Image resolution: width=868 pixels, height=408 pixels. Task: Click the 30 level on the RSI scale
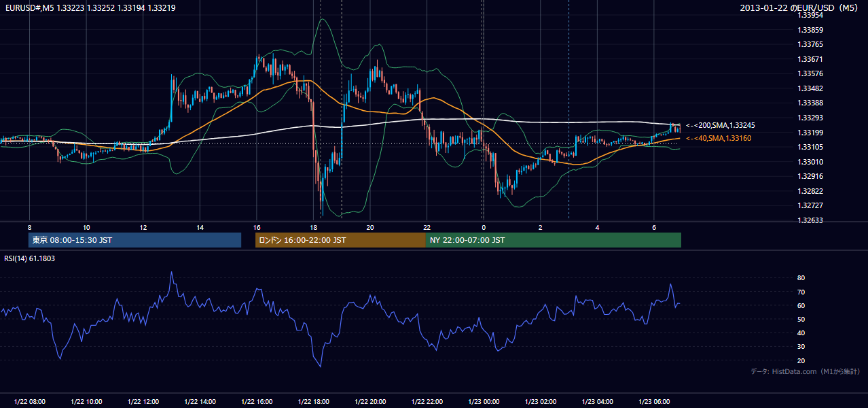pyautogui.click(x=801, y=347)
